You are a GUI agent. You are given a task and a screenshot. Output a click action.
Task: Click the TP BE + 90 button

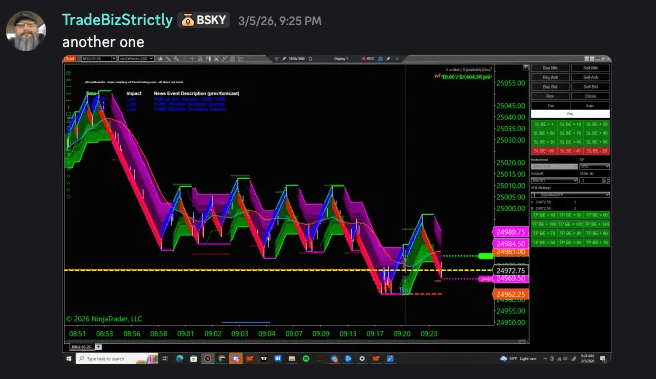(x=597, y=233)
